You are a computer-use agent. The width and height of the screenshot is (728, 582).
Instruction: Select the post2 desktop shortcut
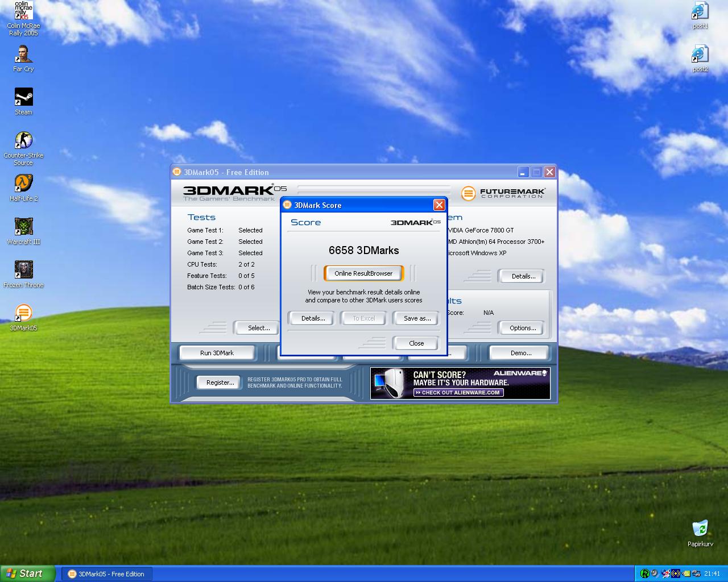(x=700, y=59)
